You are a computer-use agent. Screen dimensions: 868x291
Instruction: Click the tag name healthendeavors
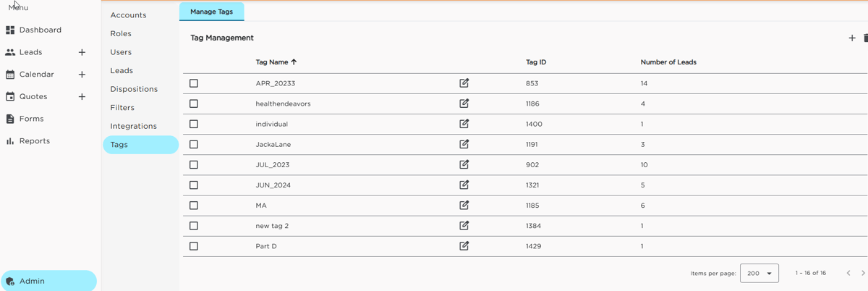tap(283, 104)
